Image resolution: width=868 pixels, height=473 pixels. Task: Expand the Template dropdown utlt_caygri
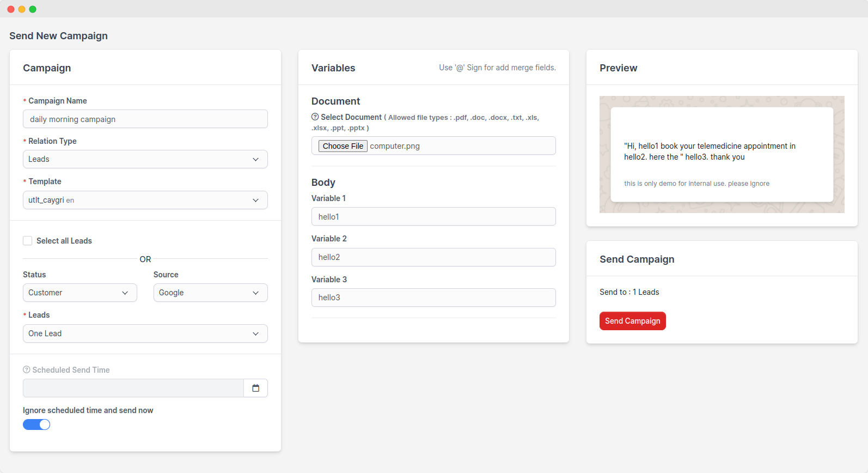pyautogui.click(x=145, y=200)
